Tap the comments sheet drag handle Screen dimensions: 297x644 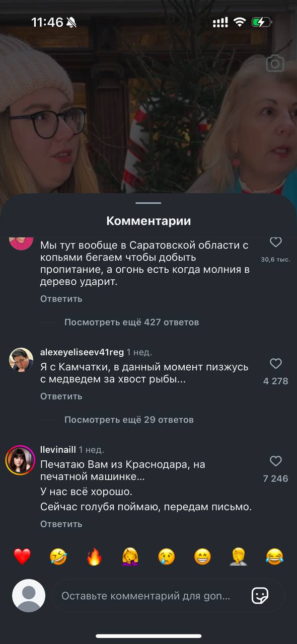[148, 203]
